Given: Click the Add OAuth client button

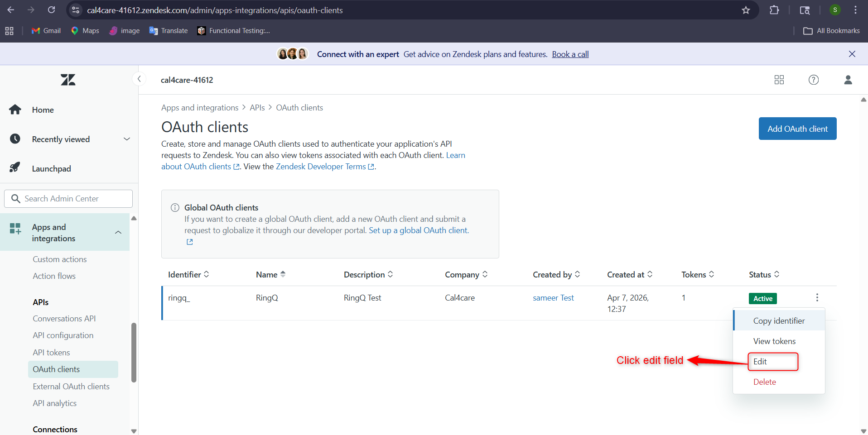Looking at the screenshot, I should point(797,129).
